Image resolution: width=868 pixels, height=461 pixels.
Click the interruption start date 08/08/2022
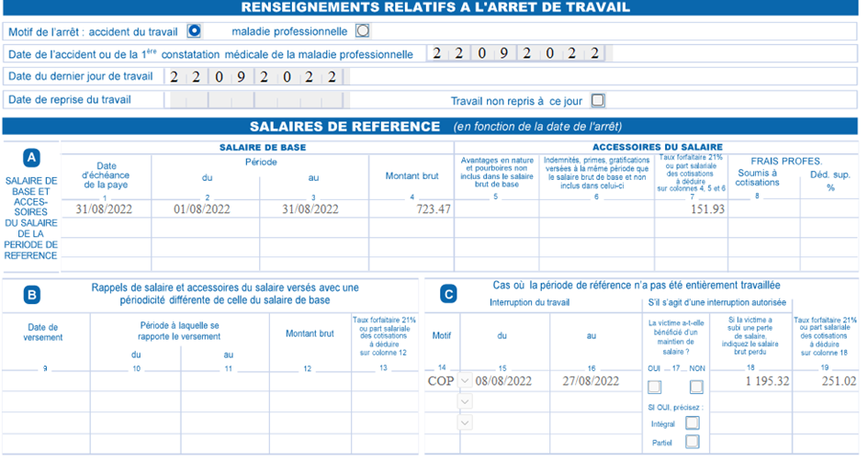pyautogui.click(x=503, y=381)
